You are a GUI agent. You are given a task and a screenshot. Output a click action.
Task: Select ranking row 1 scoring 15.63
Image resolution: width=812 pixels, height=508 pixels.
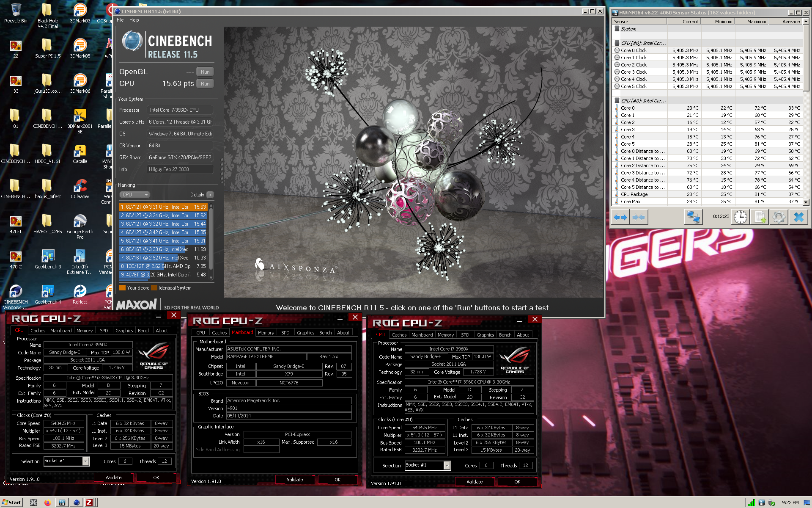point(163,207)
